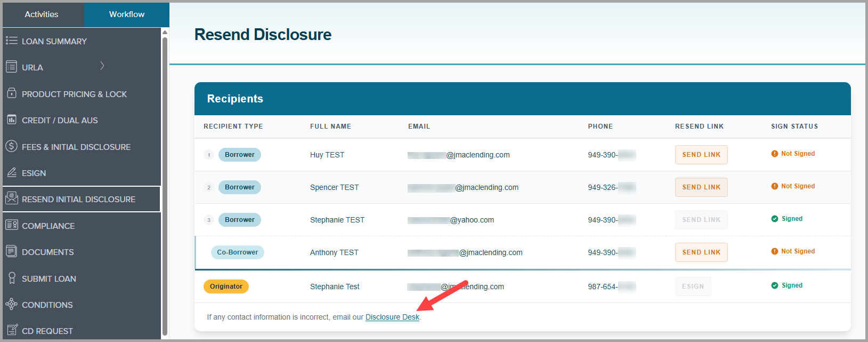The image size is (868, 342).
Task: Expand the URLA submenu chevron
Action: click(x=102, y=66)
